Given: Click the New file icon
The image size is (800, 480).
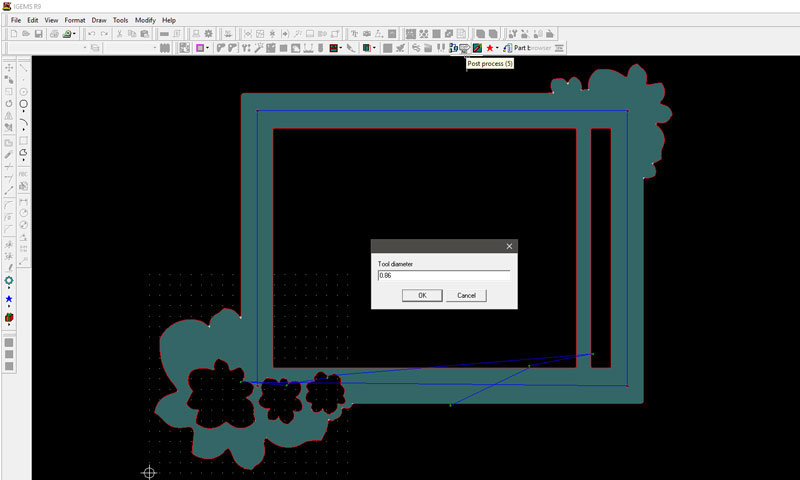Looking at the screenshot, I should pos(14,34).
